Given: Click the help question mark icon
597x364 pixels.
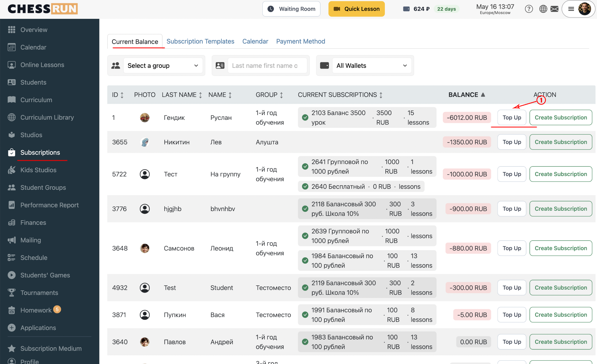Looking at the screenshot, I should (x=529, y=9).
